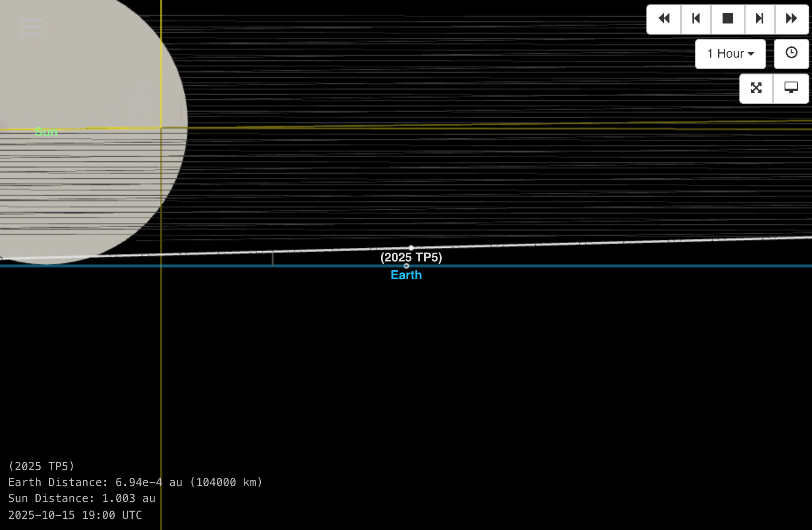Click the Earth position marker dot

click(406, 266)
